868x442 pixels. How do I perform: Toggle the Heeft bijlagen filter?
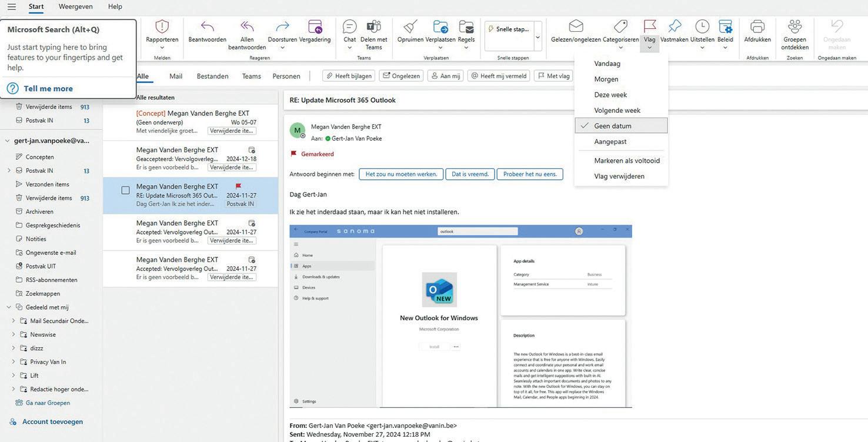(x=349, y=76)
